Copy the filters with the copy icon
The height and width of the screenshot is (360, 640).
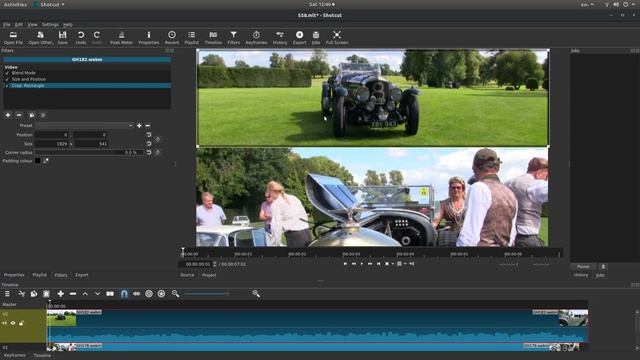tap(31, 116)
